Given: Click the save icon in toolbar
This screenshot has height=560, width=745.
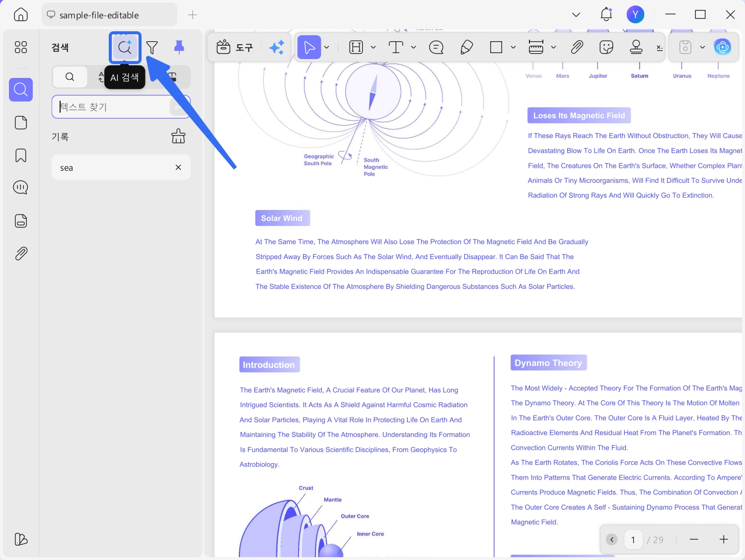Looking at the screenshot, I should click(x=685, y=47).
